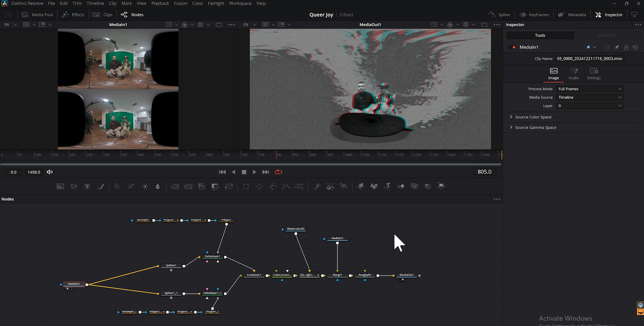The width and height of the screenshot is (644, 326).
Task: Select the Ellipse mask tool
Action: 259,186
